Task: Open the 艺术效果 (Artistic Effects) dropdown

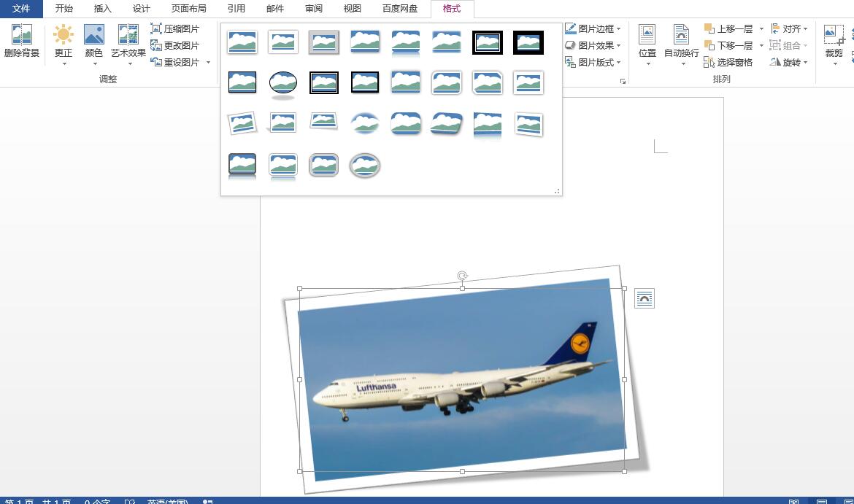Action: 128,44
